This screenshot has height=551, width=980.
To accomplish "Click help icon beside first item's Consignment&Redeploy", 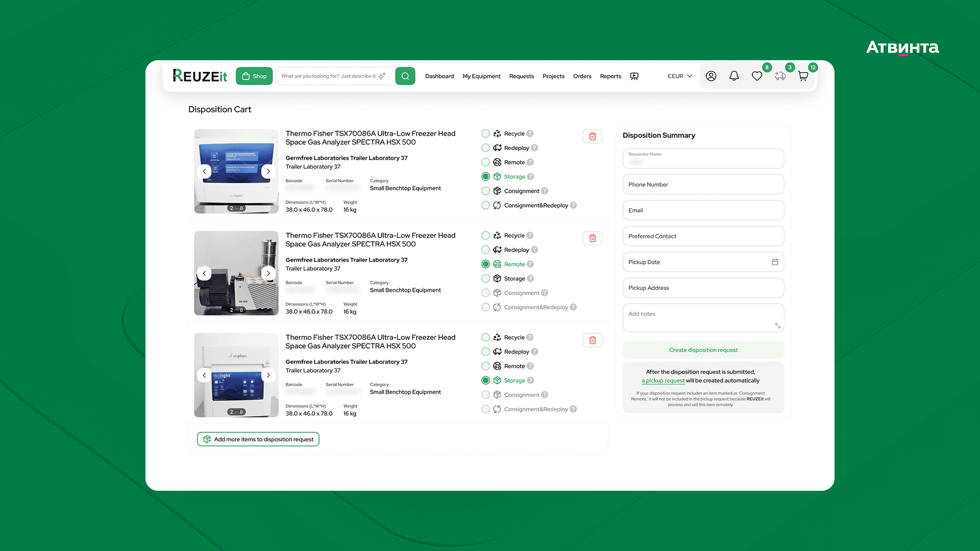I will pyautogui.click(x=573, y=205).
